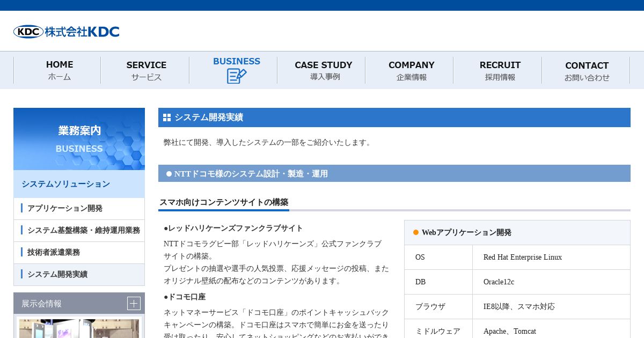This screenshot has height=338, width=644.
Task: Select システムソリューション sidebar heading
Action: click(x=79, y=184)
